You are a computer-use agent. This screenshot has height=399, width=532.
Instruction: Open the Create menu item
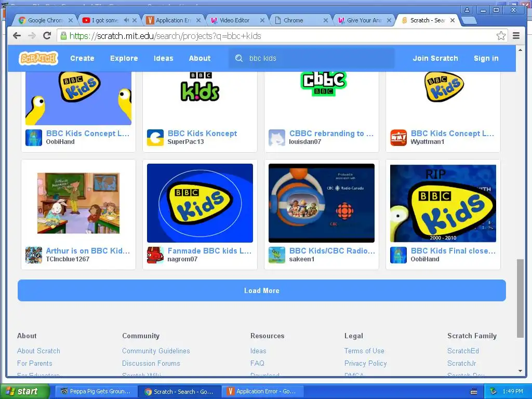[82, 58]
